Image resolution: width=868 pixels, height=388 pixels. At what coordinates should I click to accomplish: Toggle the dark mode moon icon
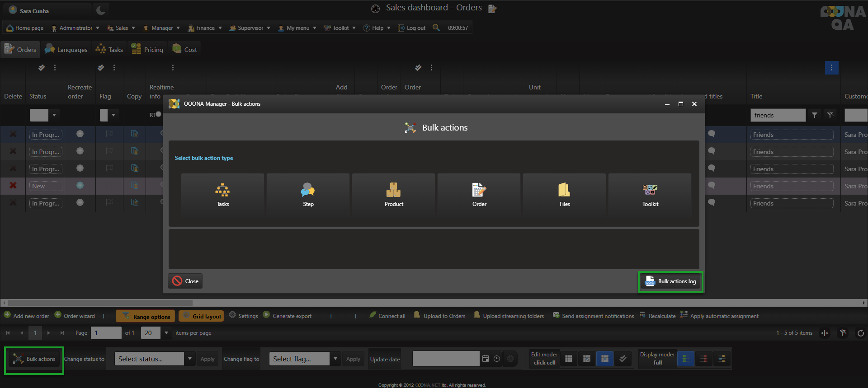click(x=101, y=10)
